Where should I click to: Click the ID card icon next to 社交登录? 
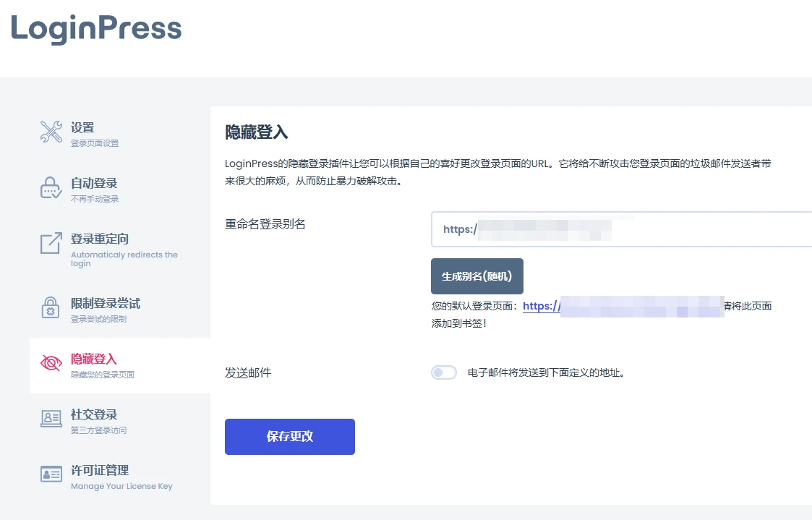pyautogui.click(x=50, y=419)
